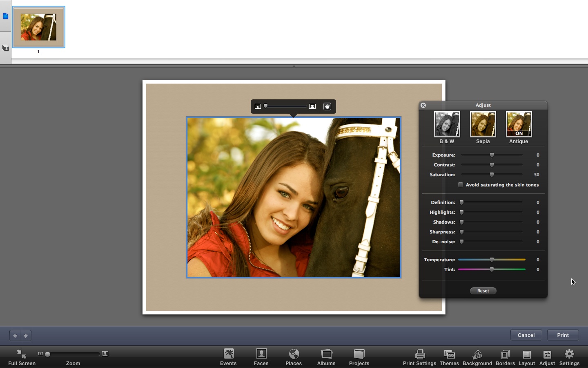Turn off the Antique effect
This screenshot has height=368, width=588.
click(x=519, y=124)
